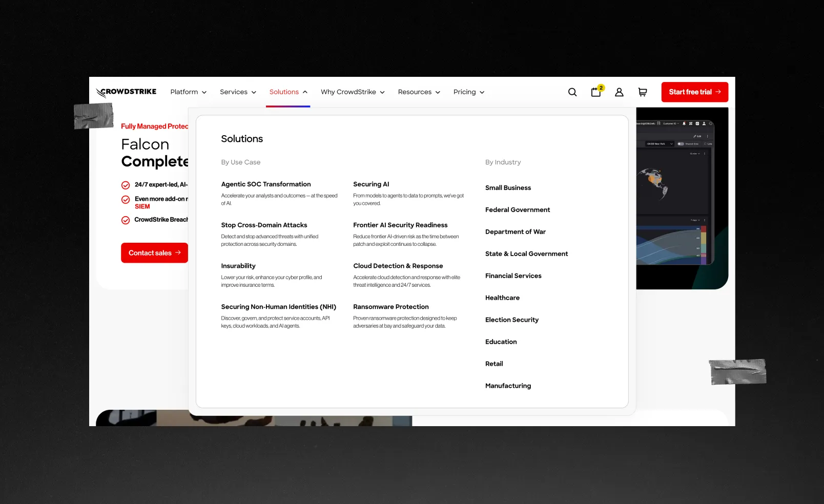This screenshot has width=824, height=504.
Task: Click the red SIEM link
Action: coord(142,207)
